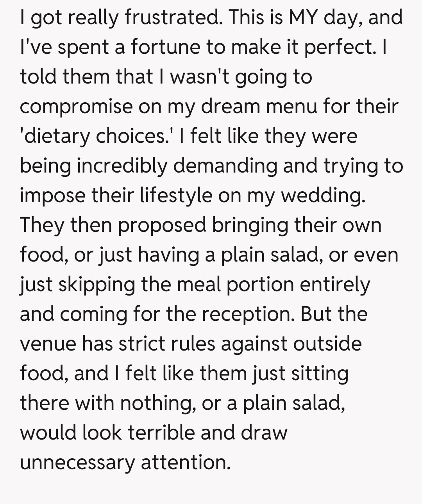Click the word "unnecessary" in last line

(77, 463)
